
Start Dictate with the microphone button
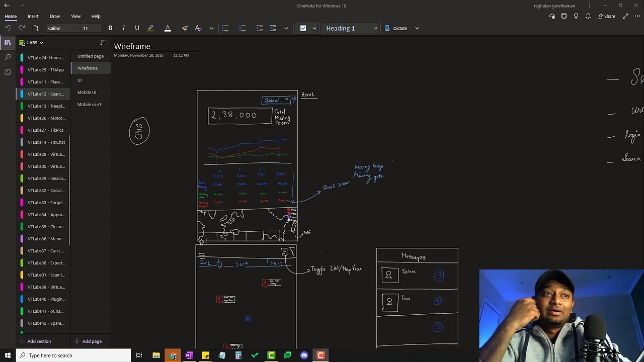[x=396, y=28]
